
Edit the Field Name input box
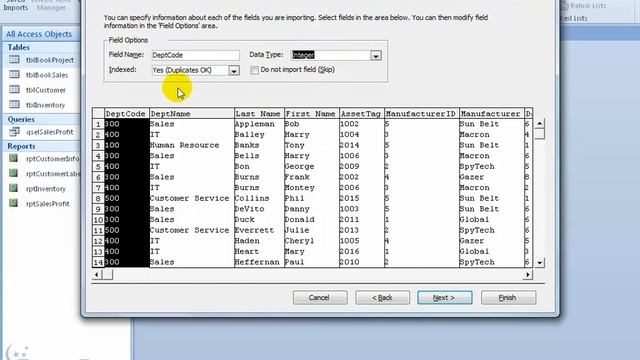196,55
